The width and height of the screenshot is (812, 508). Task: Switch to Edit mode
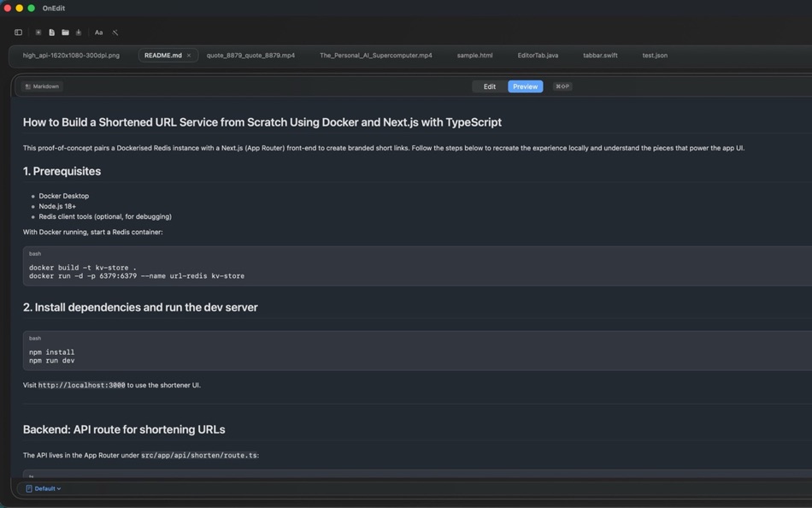coord(490,86)
